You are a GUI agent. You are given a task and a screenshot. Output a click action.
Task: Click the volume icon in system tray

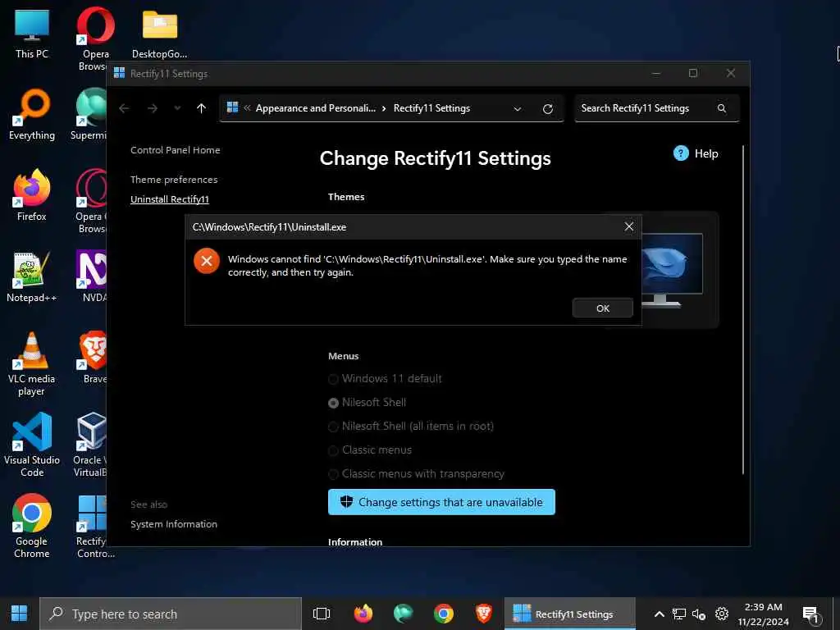(x=699, y=614)
